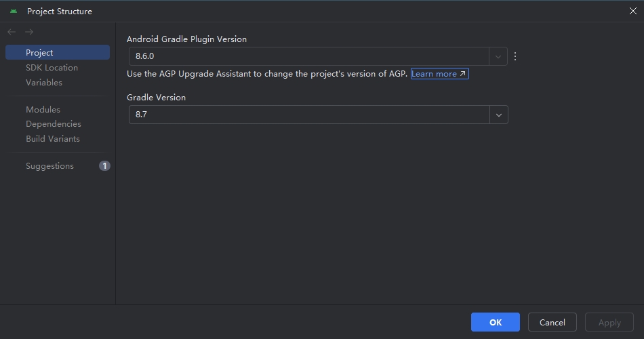Select the Project section in sidebar

[39, 53]
